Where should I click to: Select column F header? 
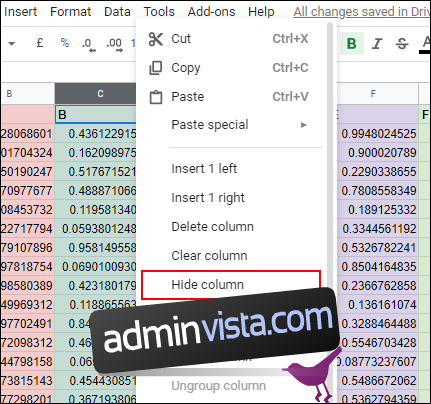373,94
